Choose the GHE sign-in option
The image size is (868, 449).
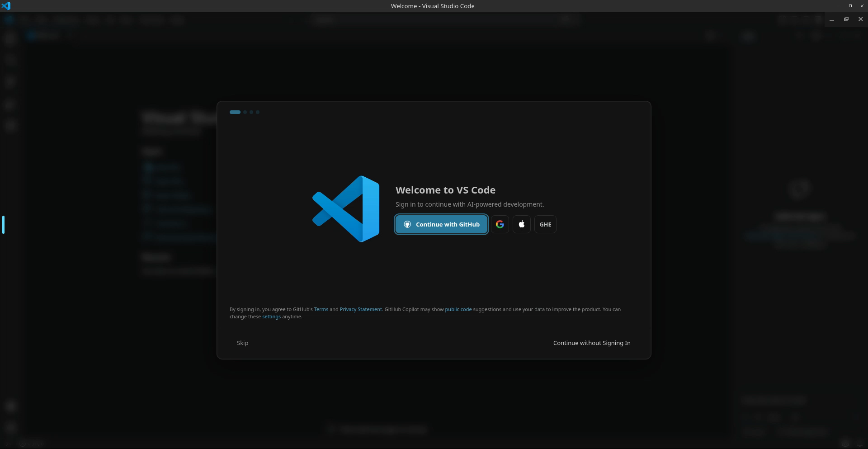coord(545,224)
